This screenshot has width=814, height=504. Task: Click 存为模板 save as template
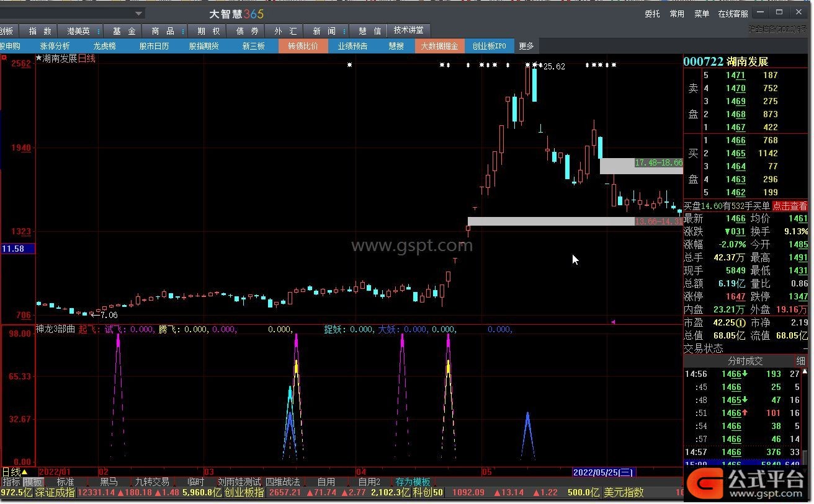[413, 482]
